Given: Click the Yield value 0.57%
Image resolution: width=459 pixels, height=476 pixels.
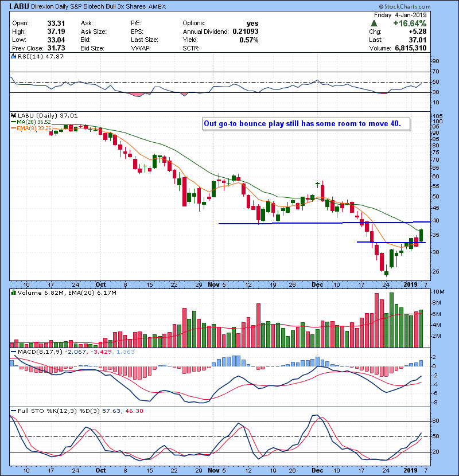Looking at the screenshot, I should [x=249, y=40].
